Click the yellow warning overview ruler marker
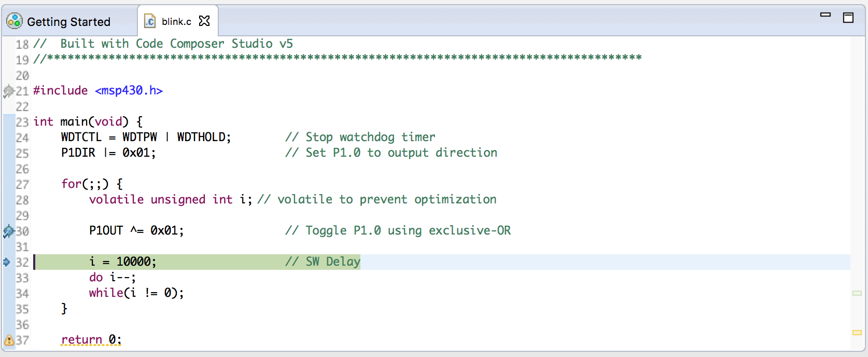 point(857,332)
